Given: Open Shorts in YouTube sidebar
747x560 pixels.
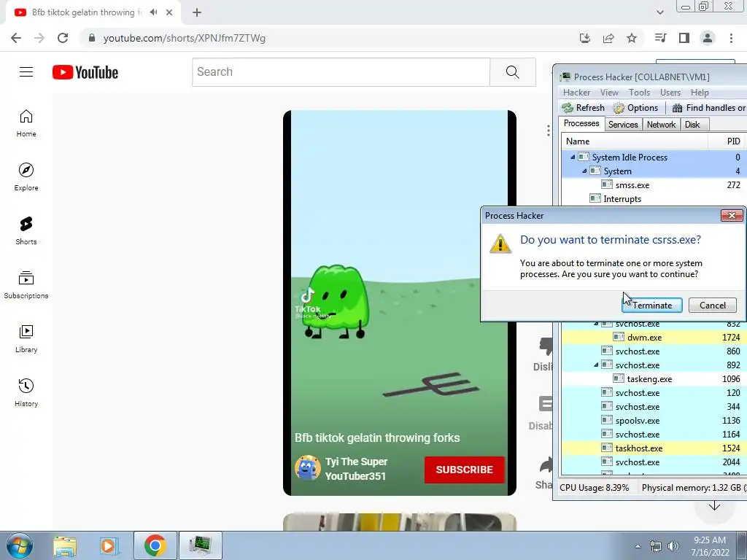Looking at the screenshot, I should tap(26, 231).
